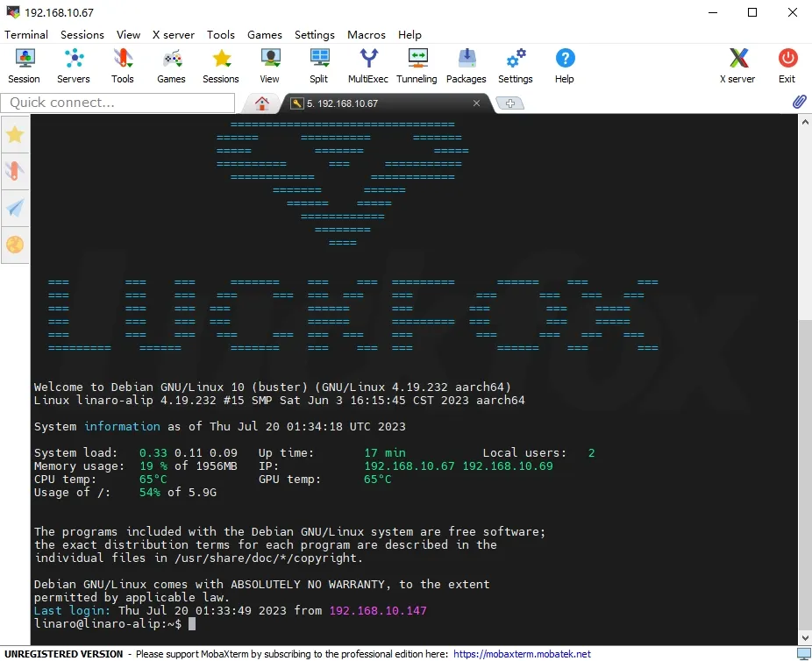This screenshot has width=812, height=661.
Task: Click the word 'information' in terminal
Action: pyautogui.click(x=122, y=427)
